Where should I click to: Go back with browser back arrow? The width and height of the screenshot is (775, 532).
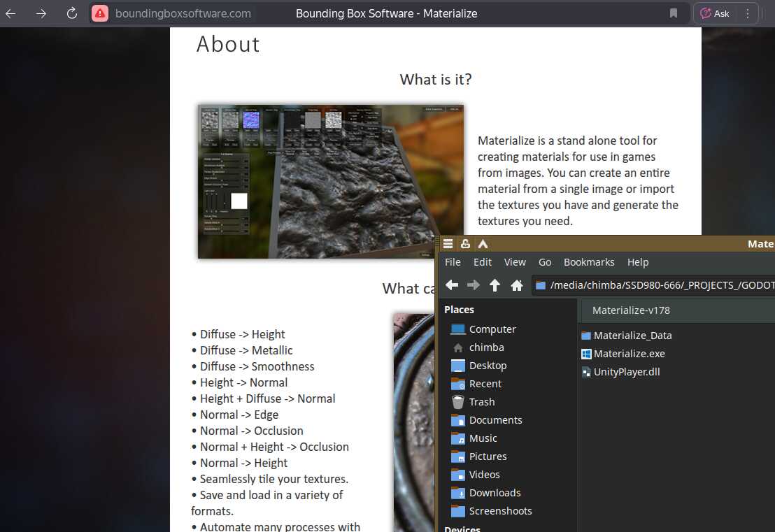(11, 13)
